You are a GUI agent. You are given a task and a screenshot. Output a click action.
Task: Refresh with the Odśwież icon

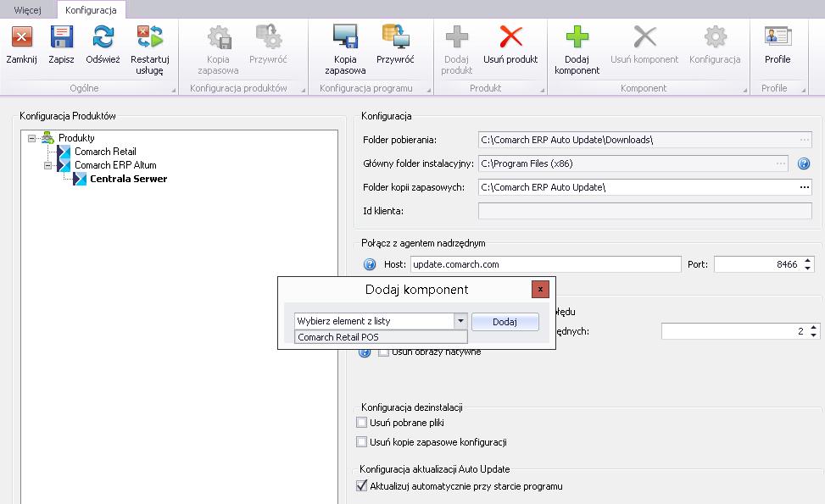pos(103,36)
